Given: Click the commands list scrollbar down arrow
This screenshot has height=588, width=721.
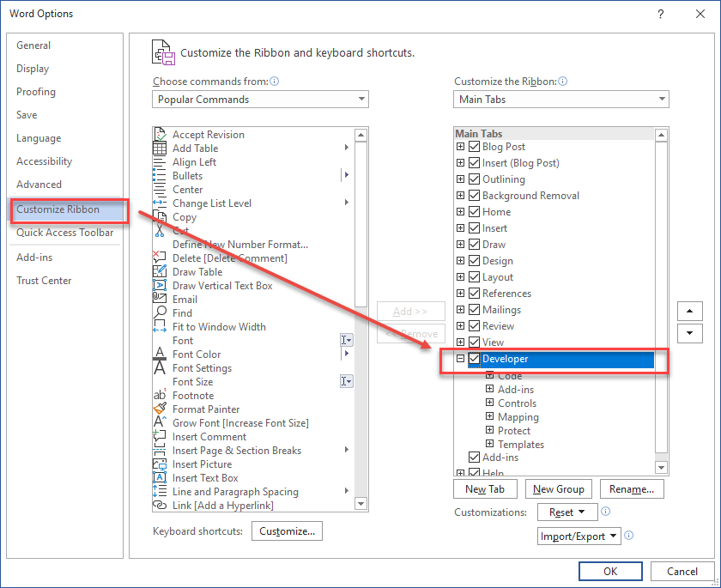Looking at the screenshot, I should click(x=361, y=504).
